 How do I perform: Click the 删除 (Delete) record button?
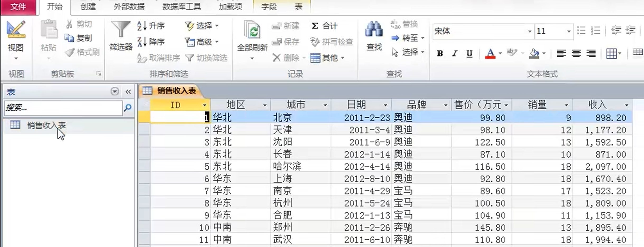[x=286, y=58]
